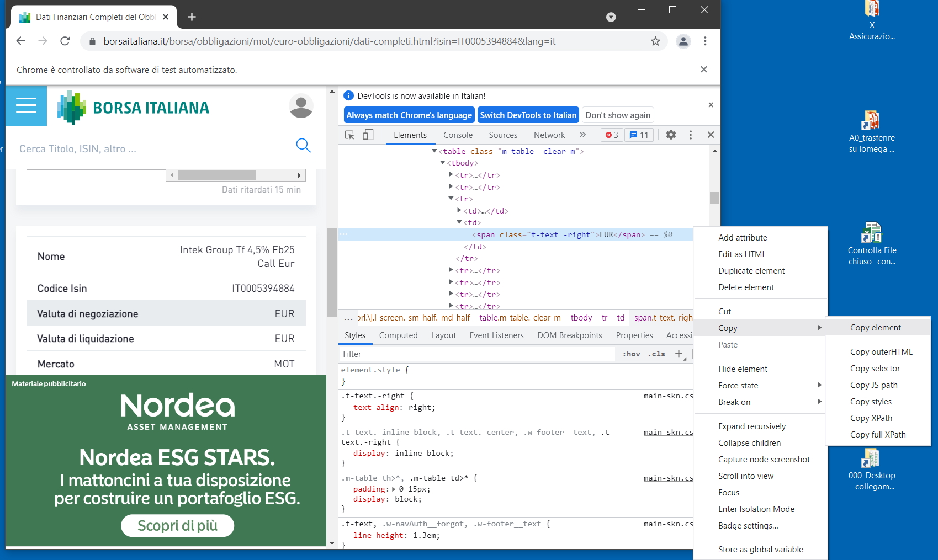Open the 3 errors indicator
Image resolution: width=938 pixels, height=560 pixels.
tap(612, 135)
